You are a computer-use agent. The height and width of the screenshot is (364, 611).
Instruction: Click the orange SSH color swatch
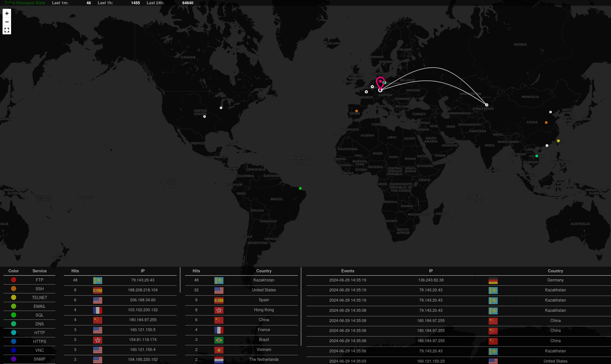14,289
